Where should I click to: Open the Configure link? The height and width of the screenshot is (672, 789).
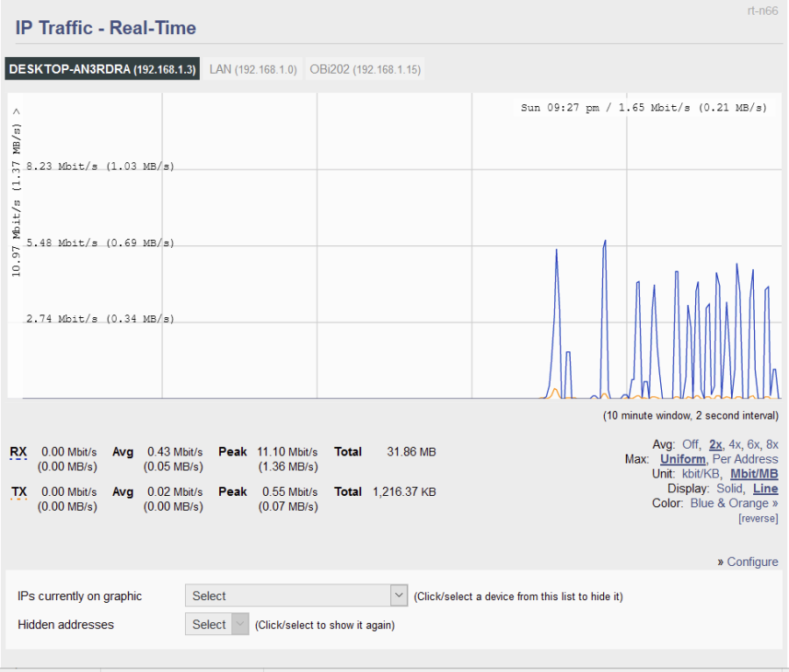751,562
